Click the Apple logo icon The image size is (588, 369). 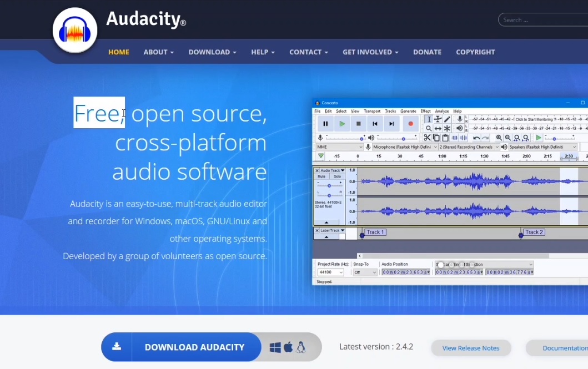tap(288, 347)
